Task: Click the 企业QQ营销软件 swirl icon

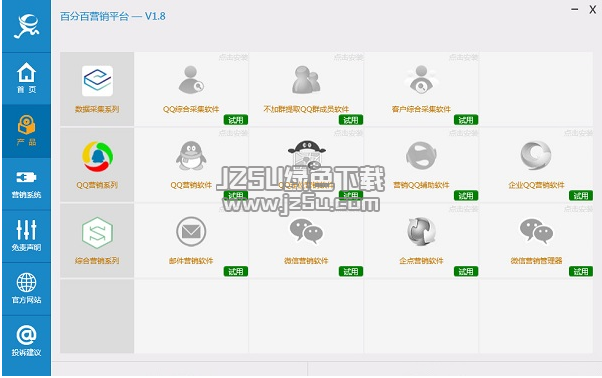Action: (536, 155)
